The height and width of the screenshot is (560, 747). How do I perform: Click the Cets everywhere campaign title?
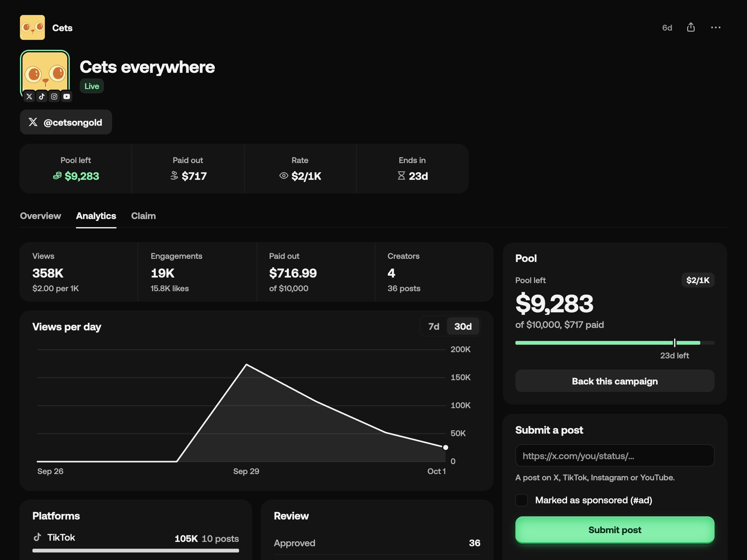(147, 67)
